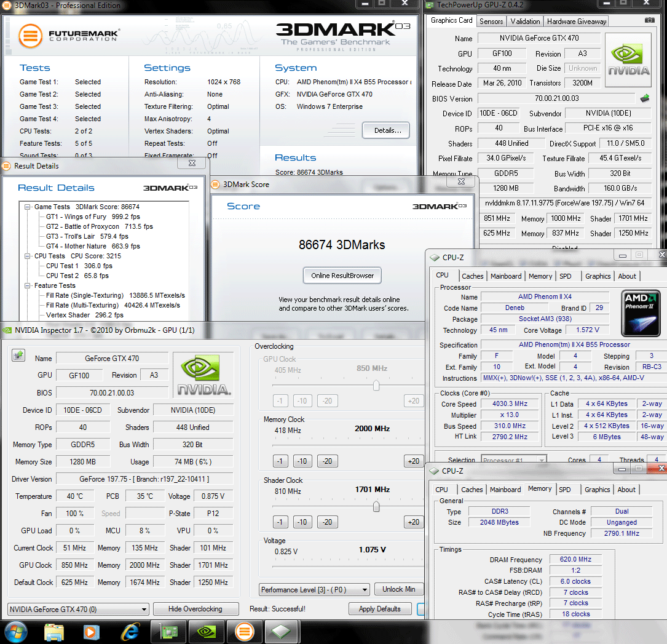Click the GPU Name field in GPU-Z
The height and width of the screenshot is (644, 667).
tap(539, 38)
